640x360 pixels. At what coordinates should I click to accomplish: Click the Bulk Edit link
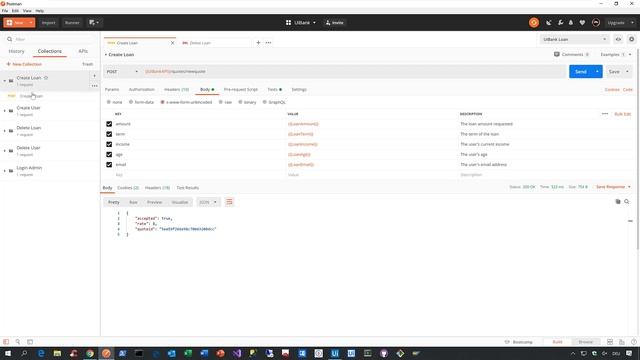[x=622, y=114]
